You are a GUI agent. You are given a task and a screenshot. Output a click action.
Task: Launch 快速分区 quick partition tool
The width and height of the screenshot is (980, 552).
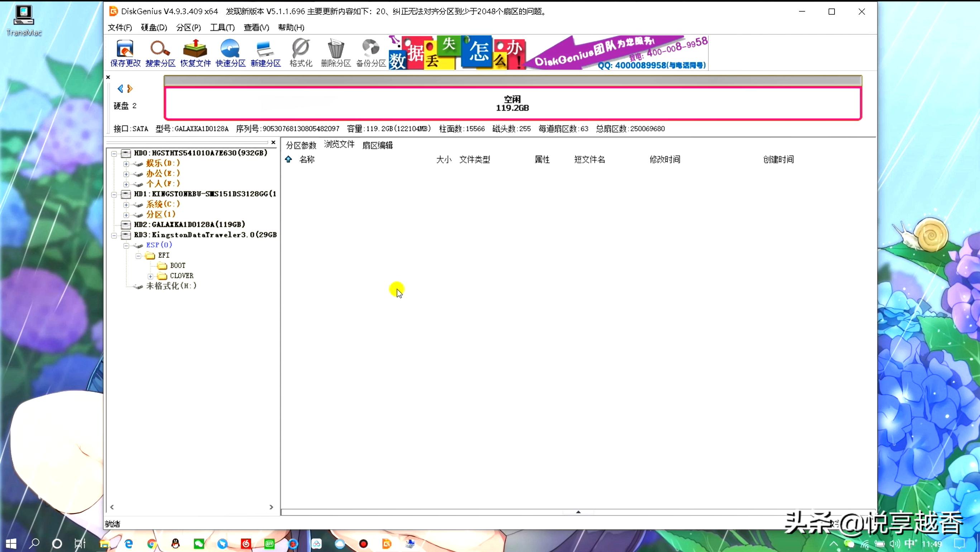pyautogui.click(x=230, y=53)
